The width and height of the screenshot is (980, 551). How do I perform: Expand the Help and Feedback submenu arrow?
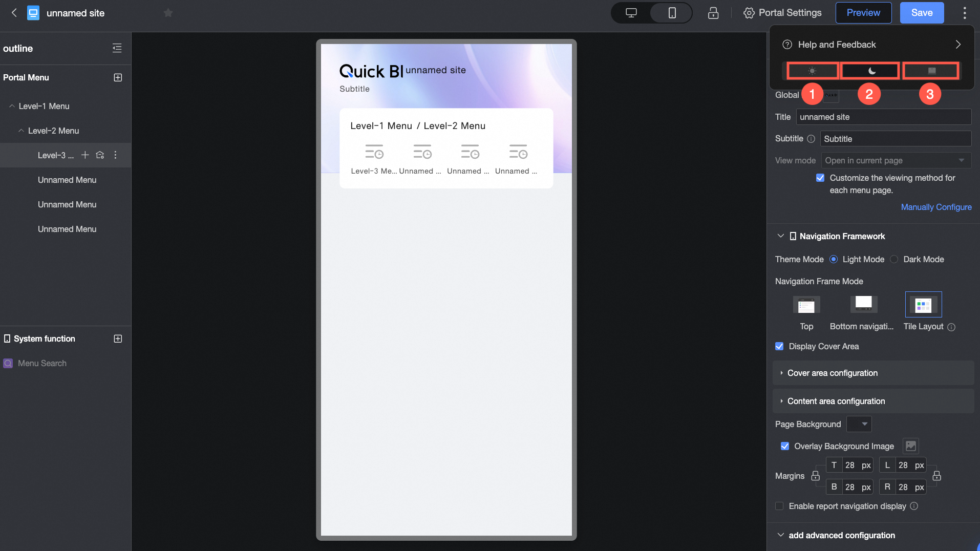[958, 45]
